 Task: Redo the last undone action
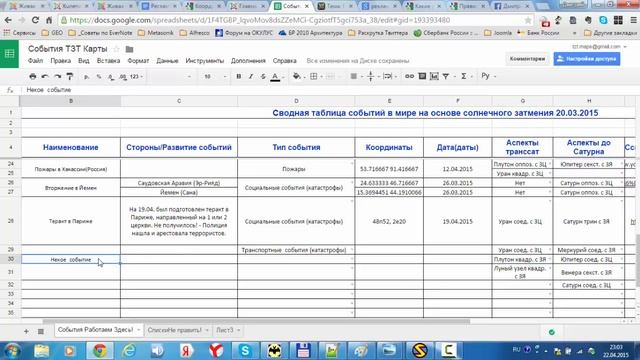click(58, 76)
